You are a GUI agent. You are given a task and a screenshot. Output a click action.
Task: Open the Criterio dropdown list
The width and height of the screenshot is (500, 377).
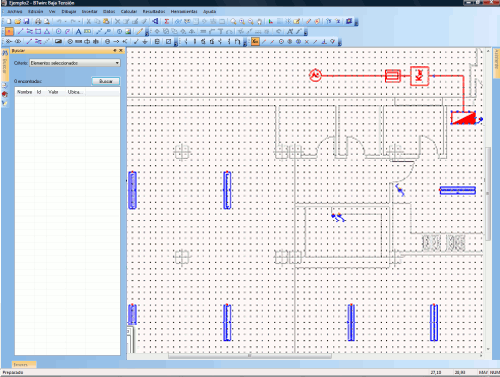(75, 63)
